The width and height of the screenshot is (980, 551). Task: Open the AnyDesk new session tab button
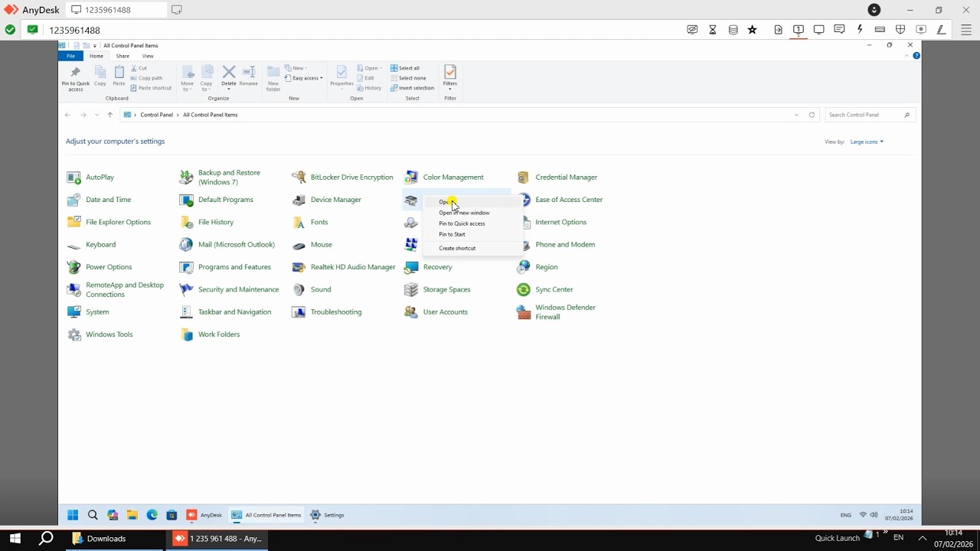[x=177, y=10]
